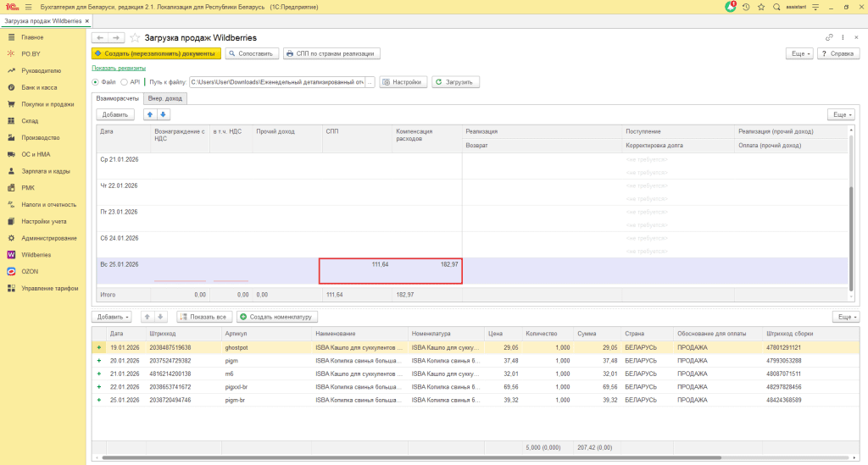Open the top-right Еще dropdown near Справка
The width and height of the screenshot is (868, 465).
[799, 53]
